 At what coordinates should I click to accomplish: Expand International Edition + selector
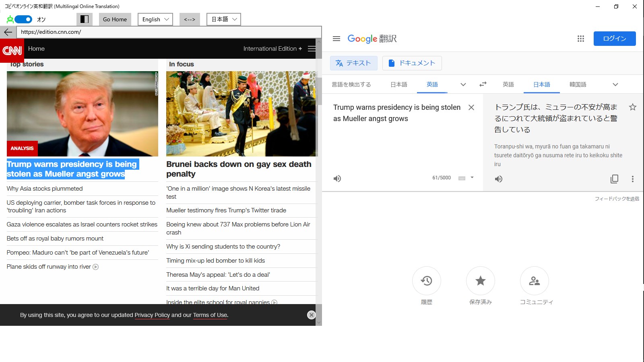(272, 49)
